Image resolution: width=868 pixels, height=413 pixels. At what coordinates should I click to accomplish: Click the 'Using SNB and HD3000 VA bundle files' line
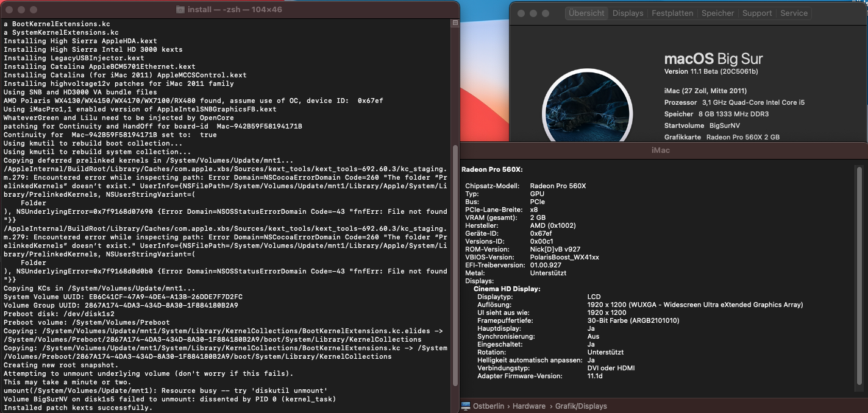80,92
